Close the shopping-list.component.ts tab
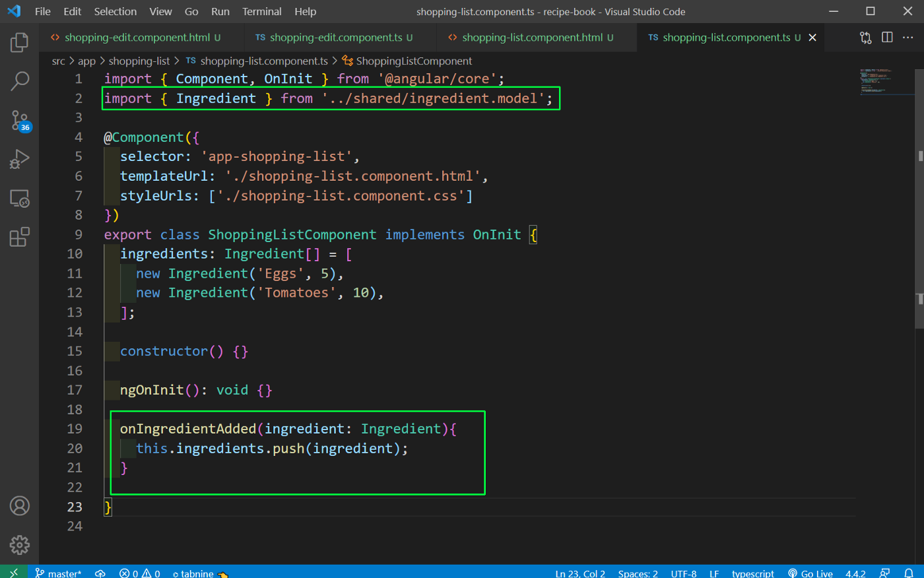The height and width of the screenshot is (578, 924). tap(812, 38)
